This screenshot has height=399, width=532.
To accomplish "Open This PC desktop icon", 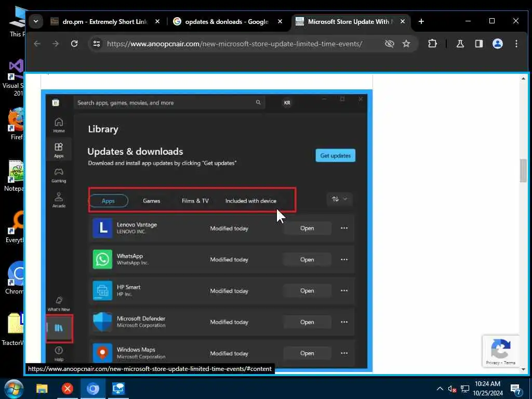I will point(16,22).
